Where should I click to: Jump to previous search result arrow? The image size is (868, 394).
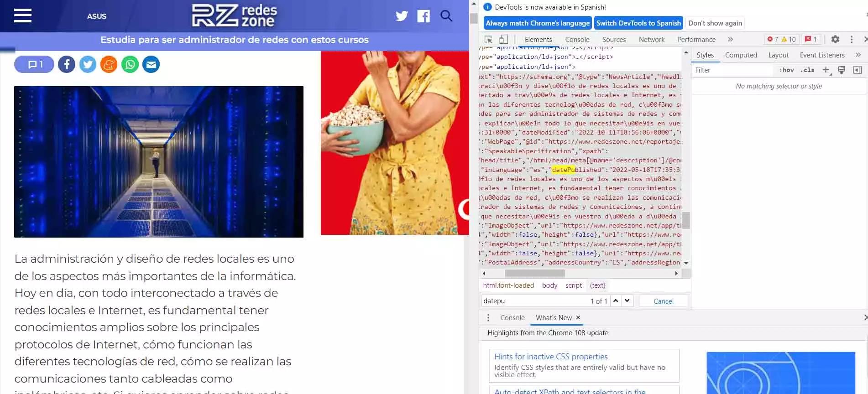(616, 301)
